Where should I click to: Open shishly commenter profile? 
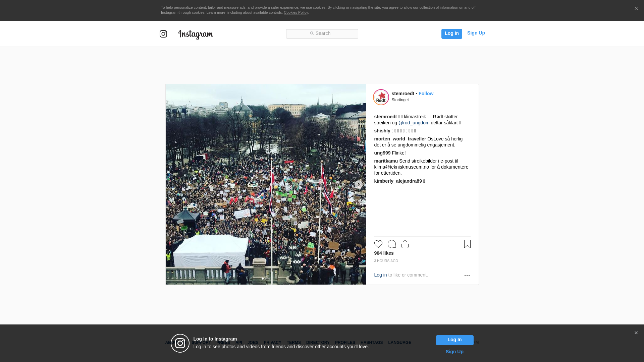[382, 131]
